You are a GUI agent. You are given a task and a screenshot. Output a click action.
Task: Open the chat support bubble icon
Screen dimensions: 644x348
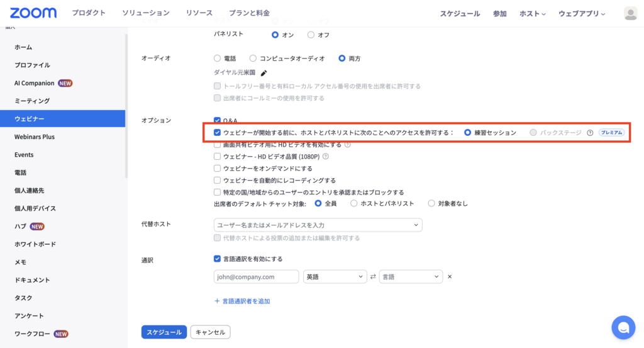coord(623,327)
